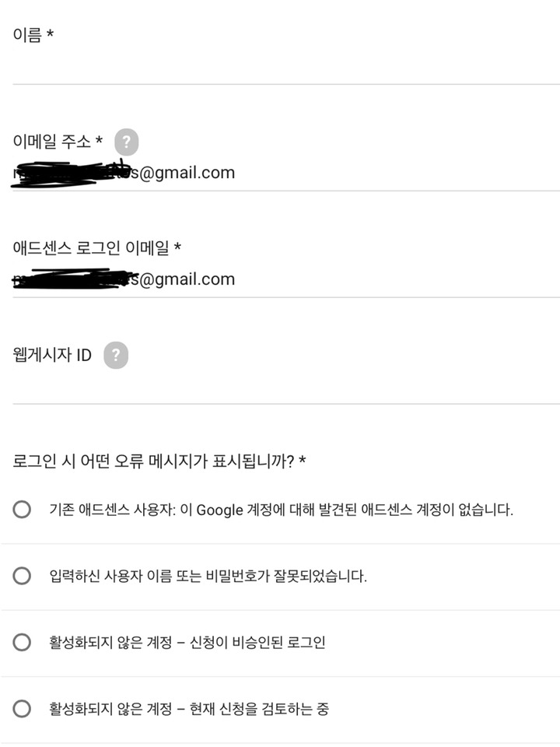
Task: Select radio for 비밀번호가 잘못되었습니다 option
Action: click(x=22, y=576)
